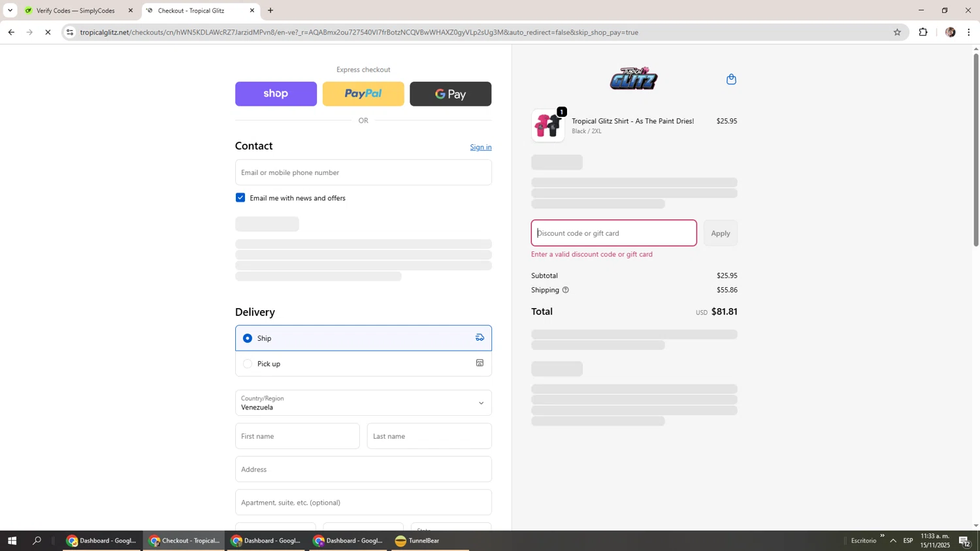
Task: Pay with PayPal express button
Action: pyautogui.click(x=363, y=94)
